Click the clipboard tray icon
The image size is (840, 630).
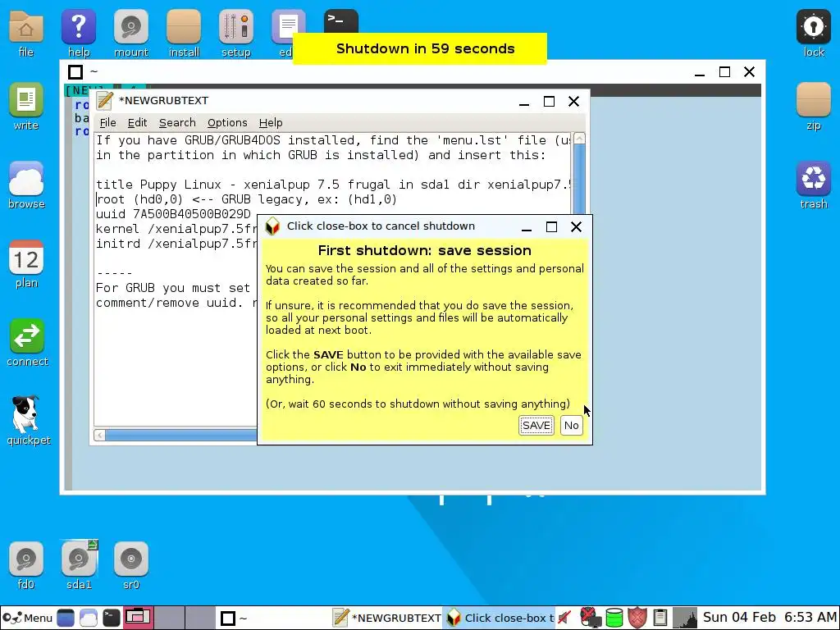[x=660, y=619]
